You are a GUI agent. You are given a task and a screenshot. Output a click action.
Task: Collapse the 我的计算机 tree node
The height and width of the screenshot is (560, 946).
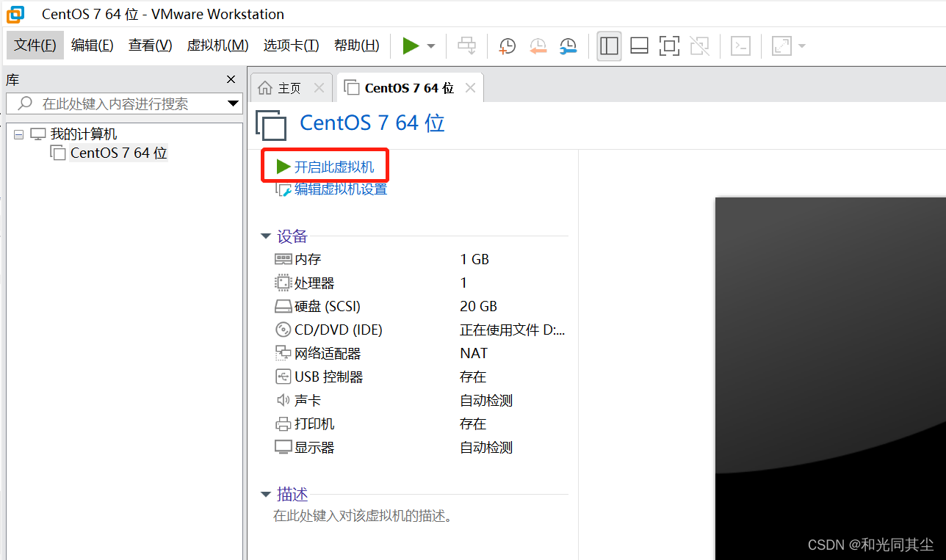[18, 135]
